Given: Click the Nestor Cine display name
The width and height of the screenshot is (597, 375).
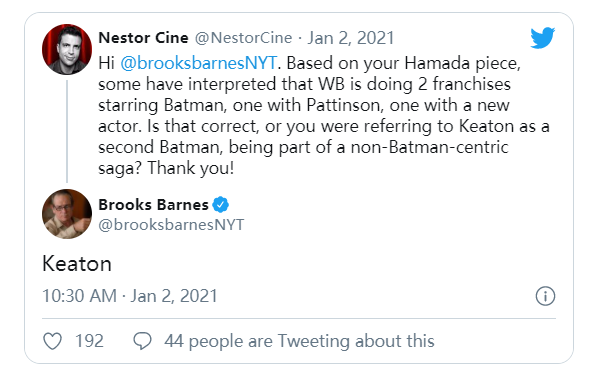Looking at the screenshot, I should [144, 38].
